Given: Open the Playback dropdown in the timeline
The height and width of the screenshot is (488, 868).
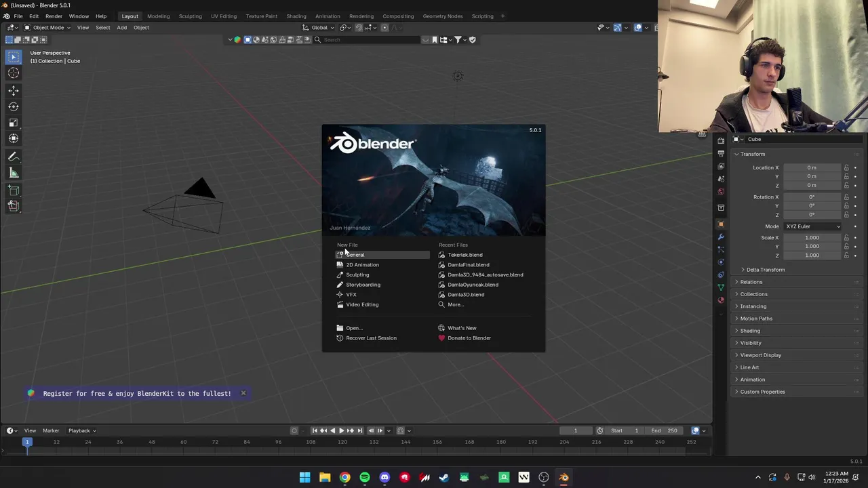Looking at the screenshot, I should 81,430.
